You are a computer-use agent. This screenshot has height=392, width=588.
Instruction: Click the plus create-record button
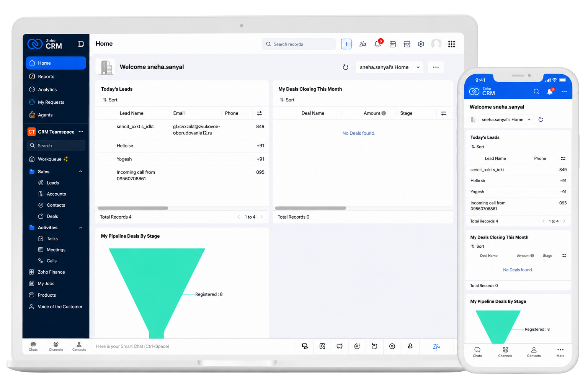[x=346, y=44]
